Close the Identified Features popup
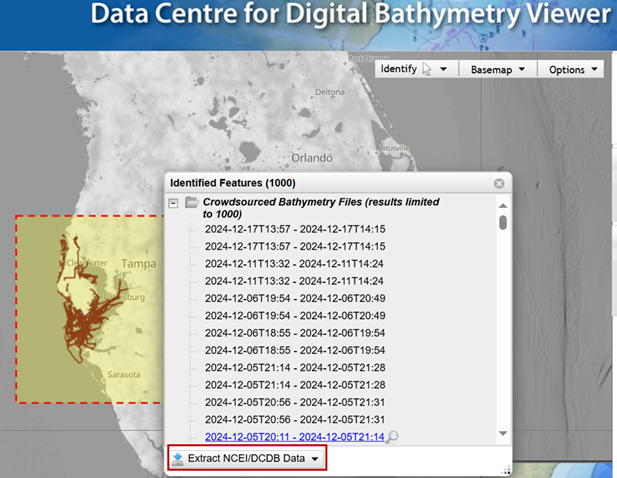617x478 pixels. click(499, 184)
